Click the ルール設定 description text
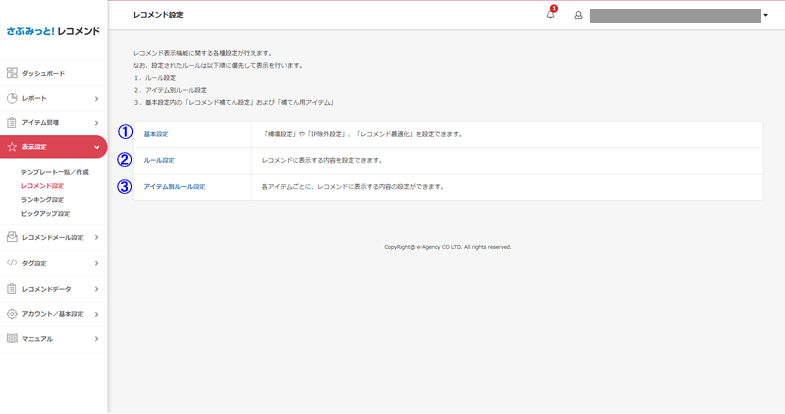The width and height of the screenshot is (785, 414). [x=322, y=161]
